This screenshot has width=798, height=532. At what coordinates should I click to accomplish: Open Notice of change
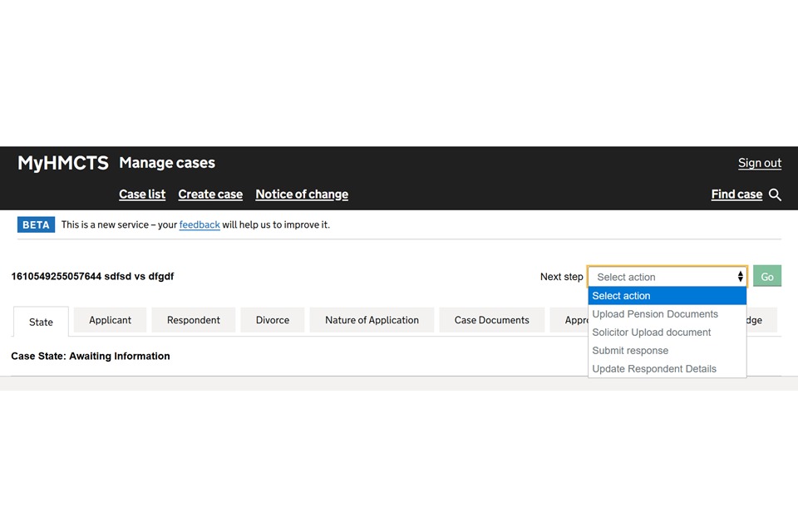[x=302, y=195]
